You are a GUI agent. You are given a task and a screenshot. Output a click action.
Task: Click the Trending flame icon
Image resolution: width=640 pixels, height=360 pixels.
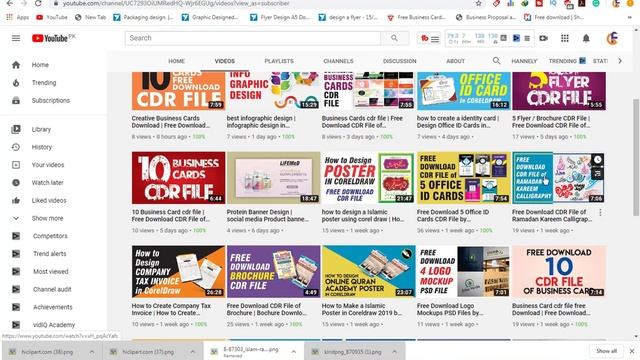pyautogui.click(x=16, y=82)
